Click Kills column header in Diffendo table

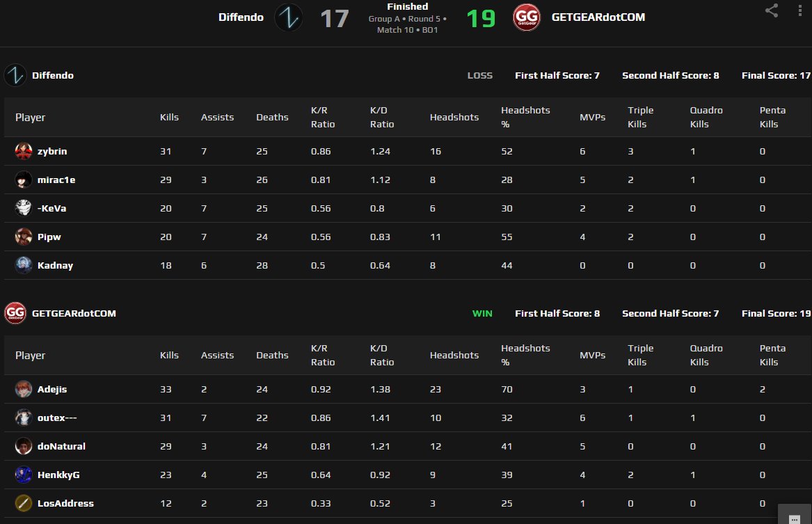pos(169,117)
